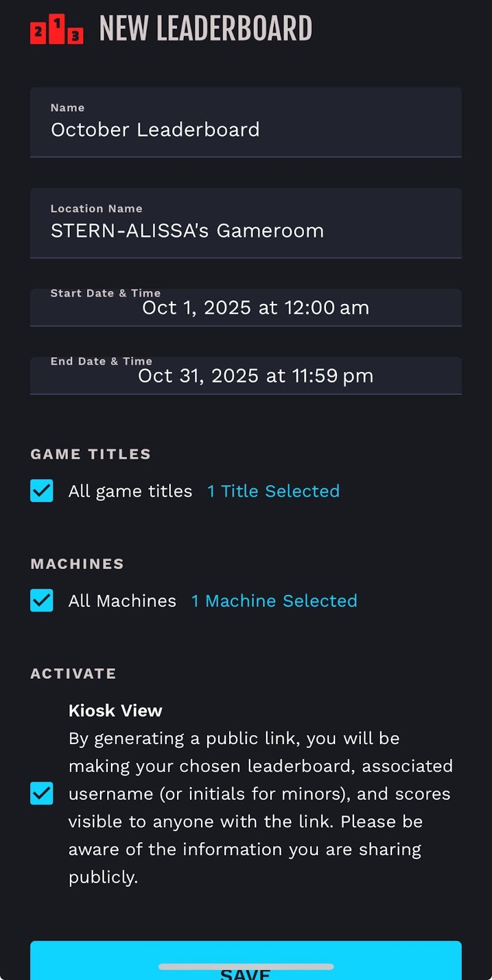Uncheck the All game titles checkbox
Image resolution: width=492 pixels, height=980 pixels.
pos(42,491)
